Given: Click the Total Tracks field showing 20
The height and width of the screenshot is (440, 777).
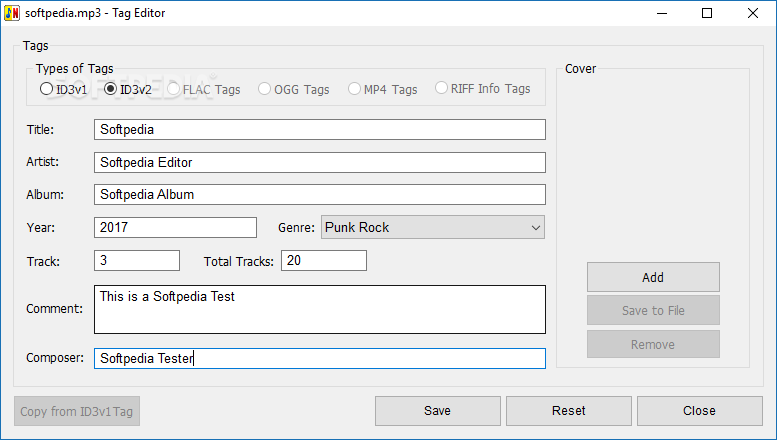Looking at the screenshot, I should click(324, 261).
